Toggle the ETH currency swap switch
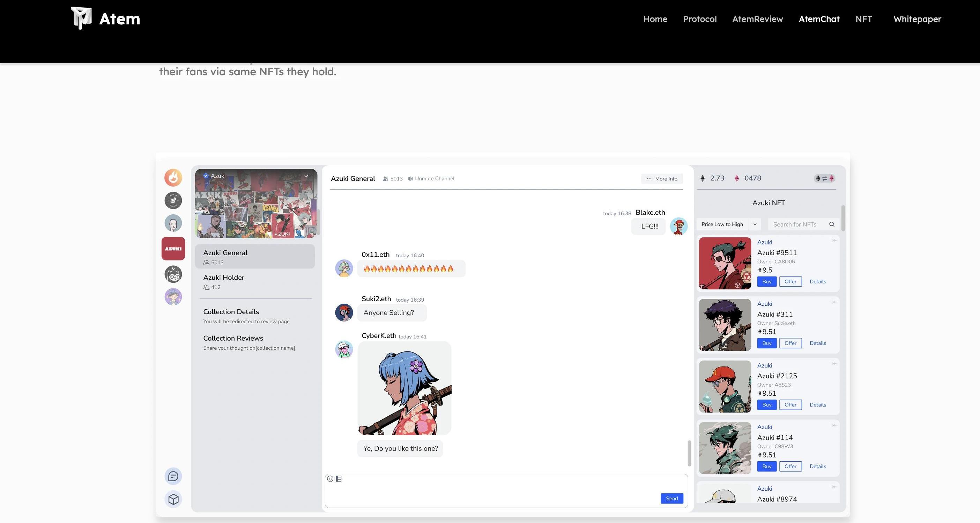The image size is (980, 523). pos(824,178)
